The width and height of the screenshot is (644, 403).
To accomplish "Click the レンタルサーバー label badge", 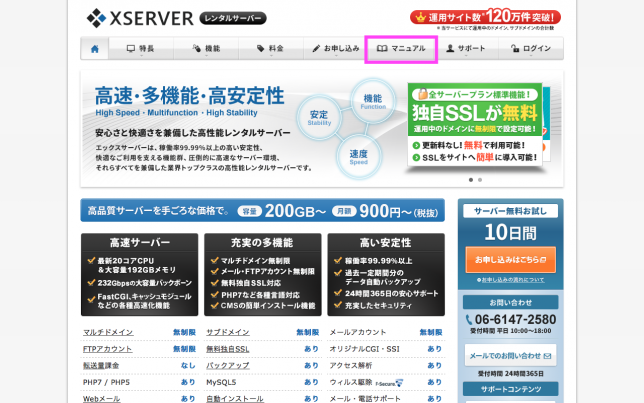I will click(x=233, y=18).
